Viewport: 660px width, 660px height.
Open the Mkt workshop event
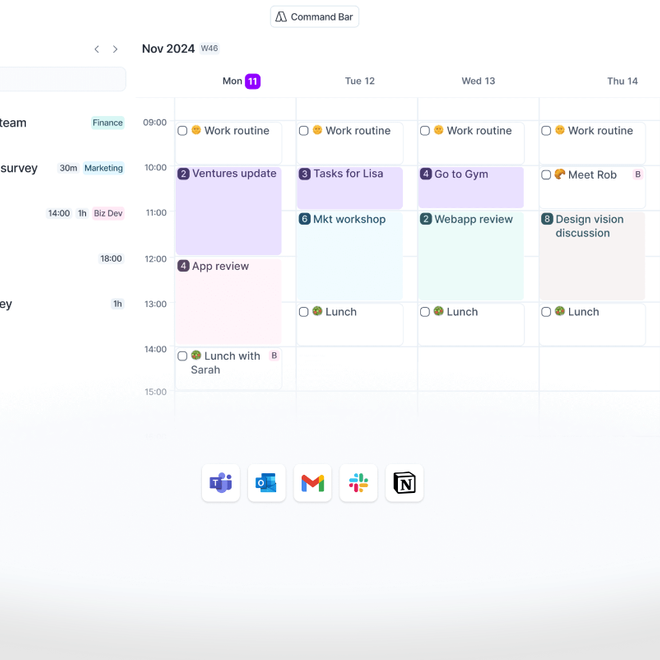pyautogui.click(x=350, y=256)
